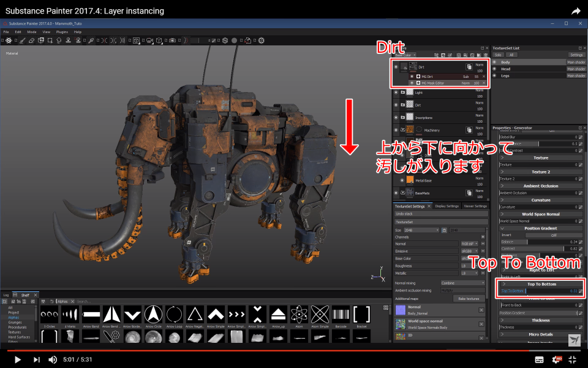Hide the MG Dirt effect
The image size is (588, 368).
412,77
